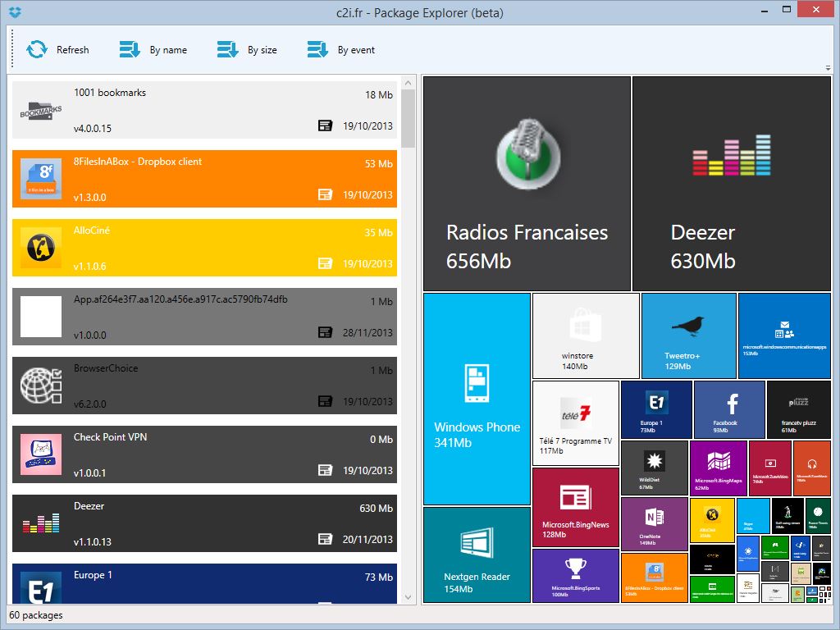Viewport: 840px width, 630px height.
Task: Click the Refresh icon in toolbar
Action: [37, 50]
